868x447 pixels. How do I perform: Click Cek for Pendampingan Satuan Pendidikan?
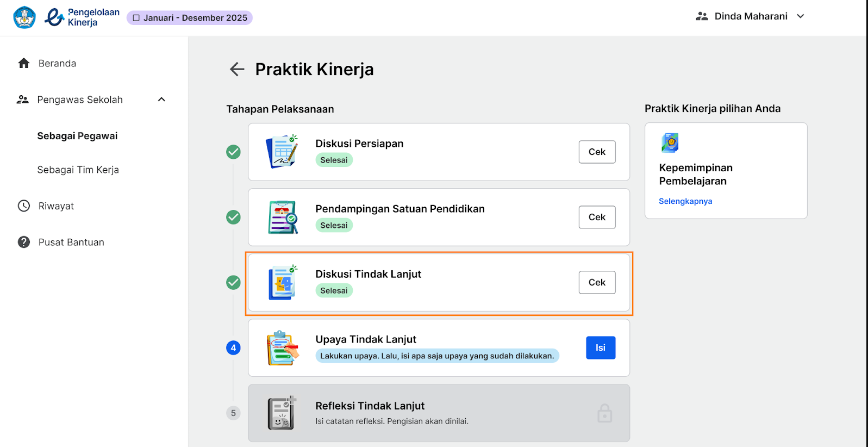597,217
